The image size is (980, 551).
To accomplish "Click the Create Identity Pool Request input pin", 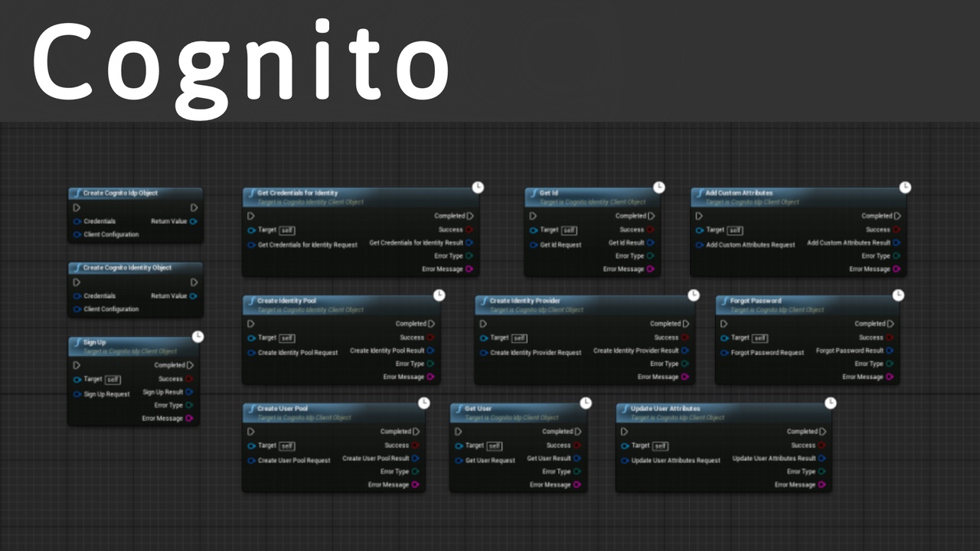I will pyautogui.click(x=251, y=353).
